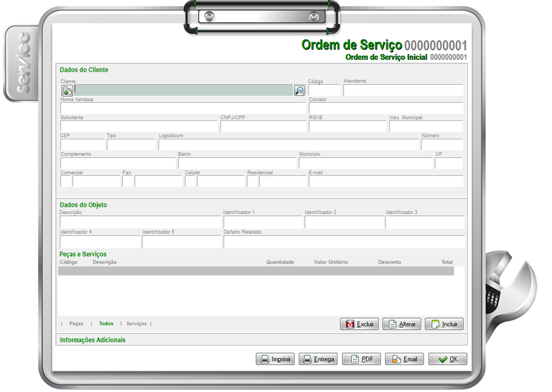Click the Atendente field
This screenshot has height=392, width=552.
(x=403, y=90)
